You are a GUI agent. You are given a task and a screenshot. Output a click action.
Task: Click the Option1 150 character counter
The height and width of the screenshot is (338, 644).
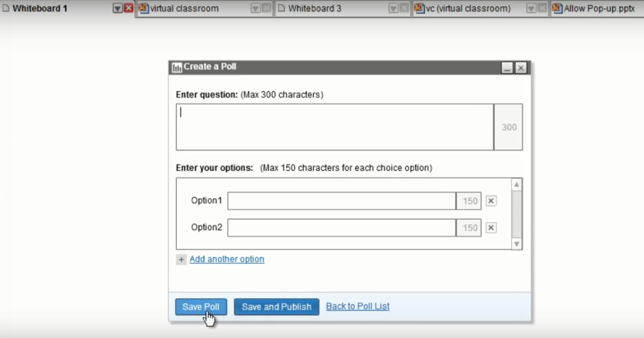[469, 201]
